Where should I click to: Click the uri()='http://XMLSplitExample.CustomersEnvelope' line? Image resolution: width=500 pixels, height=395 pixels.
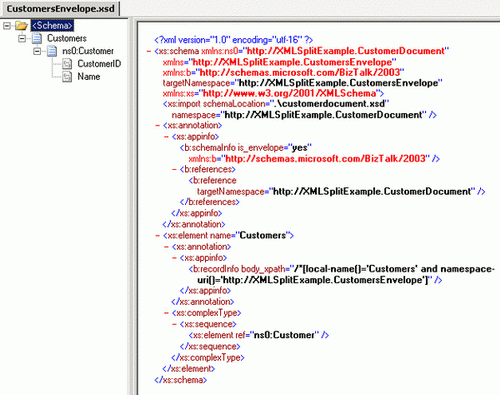tap(320, 280)
